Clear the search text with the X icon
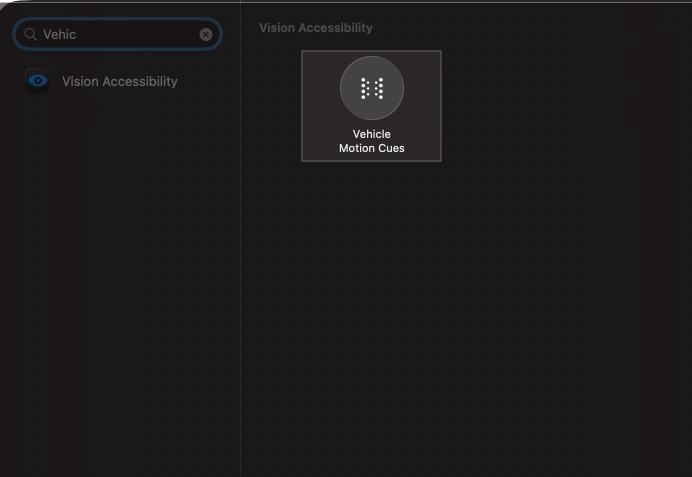The image size is (692, 477). (206, 34)
